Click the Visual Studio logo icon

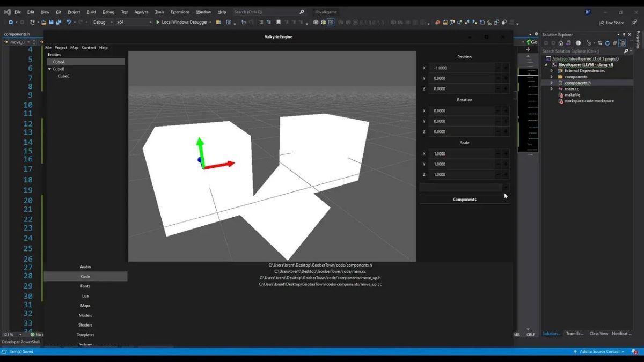(7, 12)
